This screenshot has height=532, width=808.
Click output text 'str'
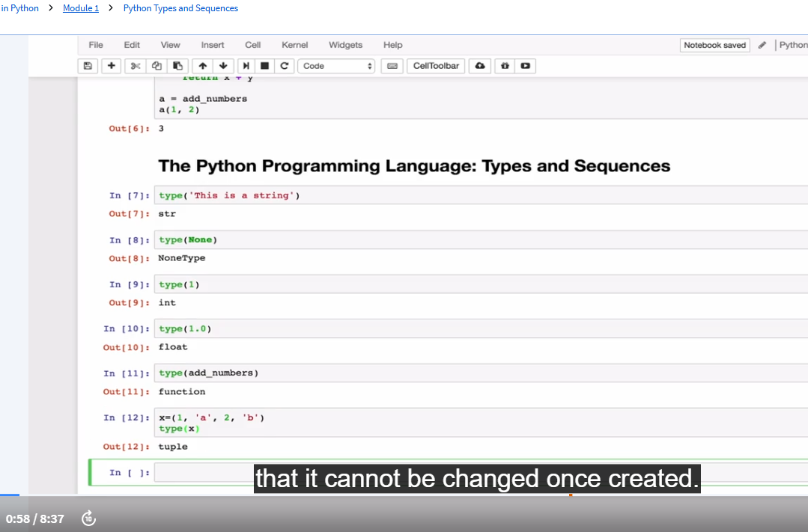coord(167,214)
